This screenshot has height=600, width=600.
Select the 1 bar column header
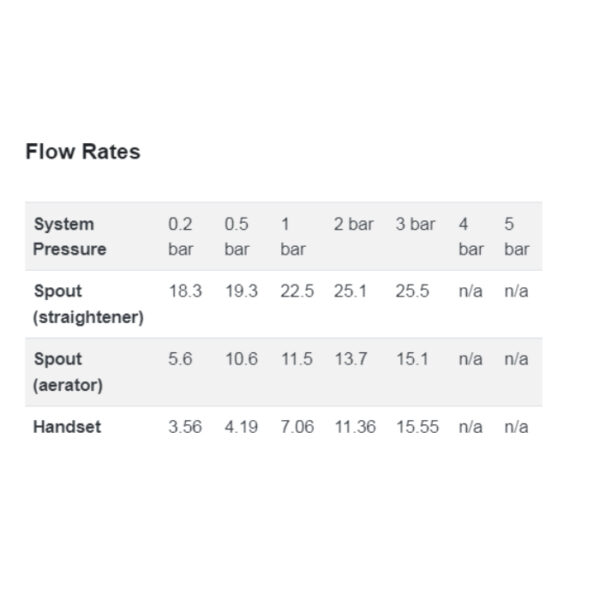(x=293, y=236)
